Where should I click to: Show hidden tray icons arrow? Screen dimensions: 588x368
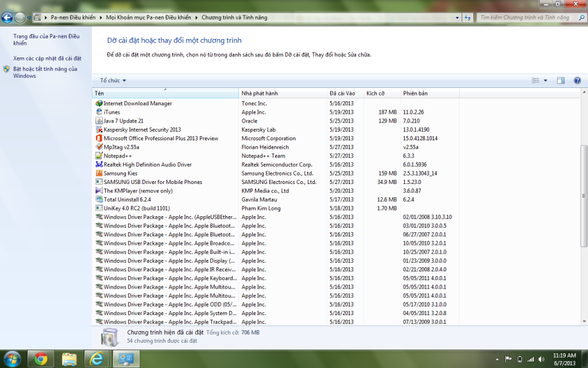coord(497,359)
